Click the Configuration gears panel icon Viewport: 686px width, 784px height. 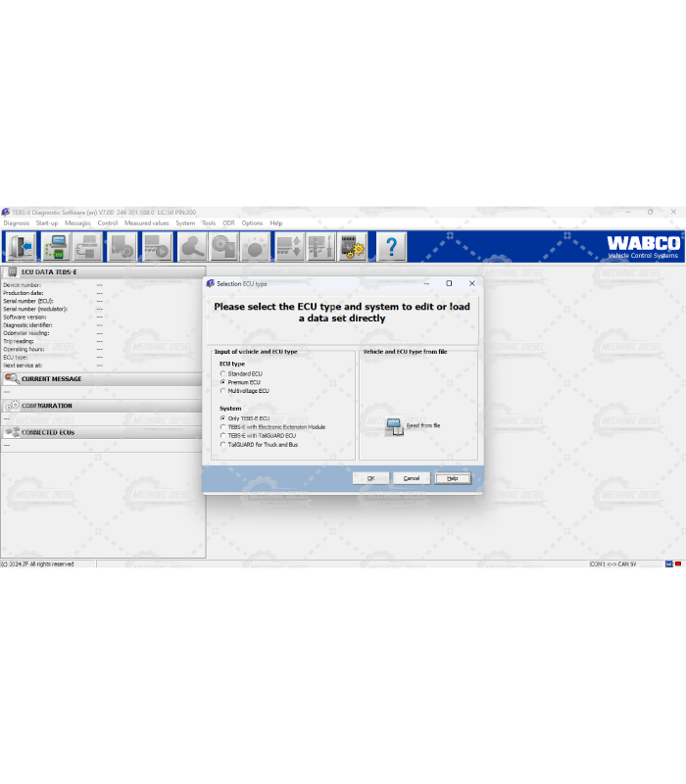coord(12,406)
